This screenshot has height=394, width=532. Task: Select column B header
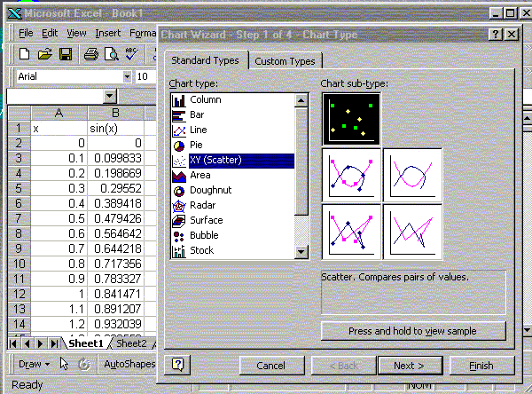[115, 113]
